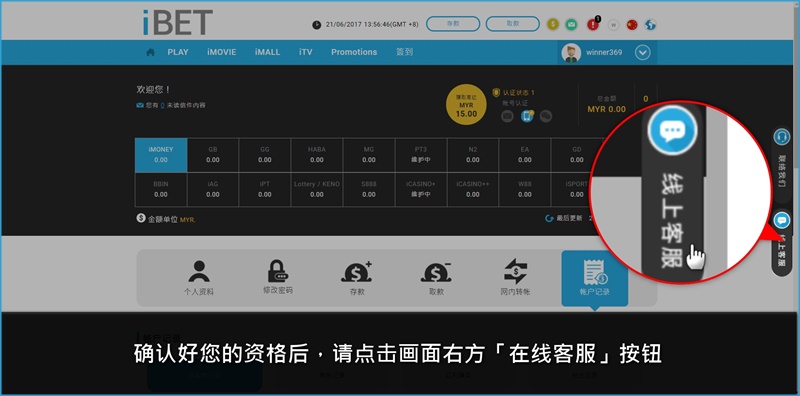Click the 认证状态 1 text
Screen dimensions: 800x396
(x=518, y=93)
